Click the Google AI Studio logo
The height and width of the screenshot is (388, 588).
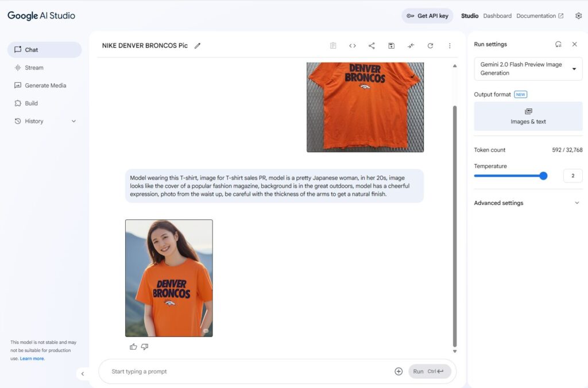tap(41, 15)
